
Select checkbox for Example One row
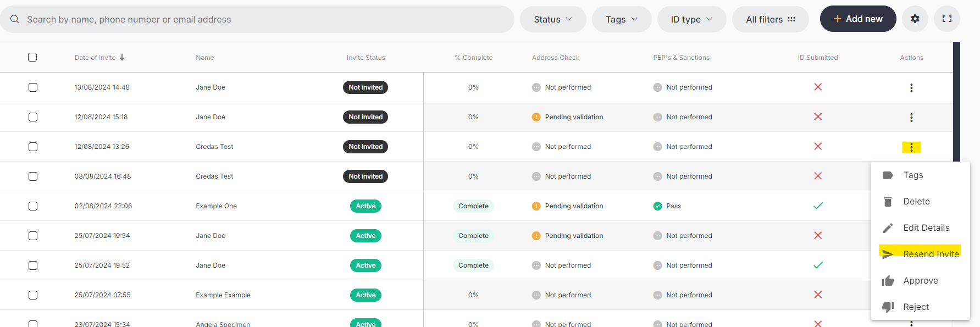point(33,206)
